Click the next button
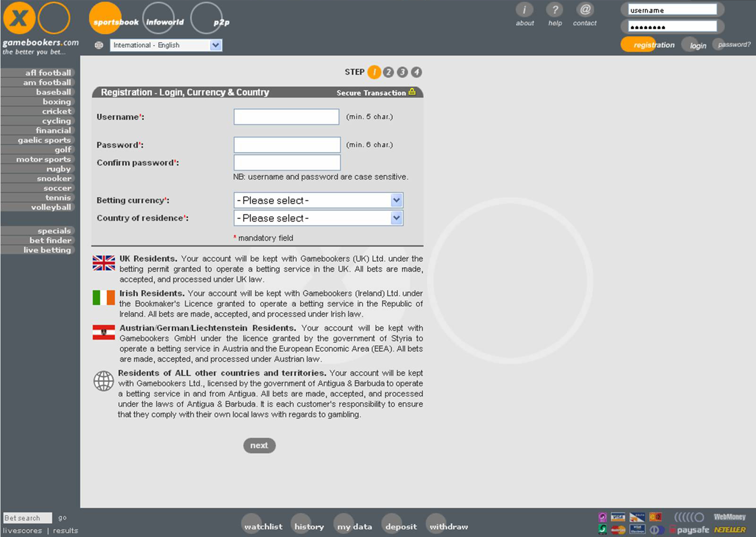The width and height of the screenshot is (756, 537). pos(259,445)
